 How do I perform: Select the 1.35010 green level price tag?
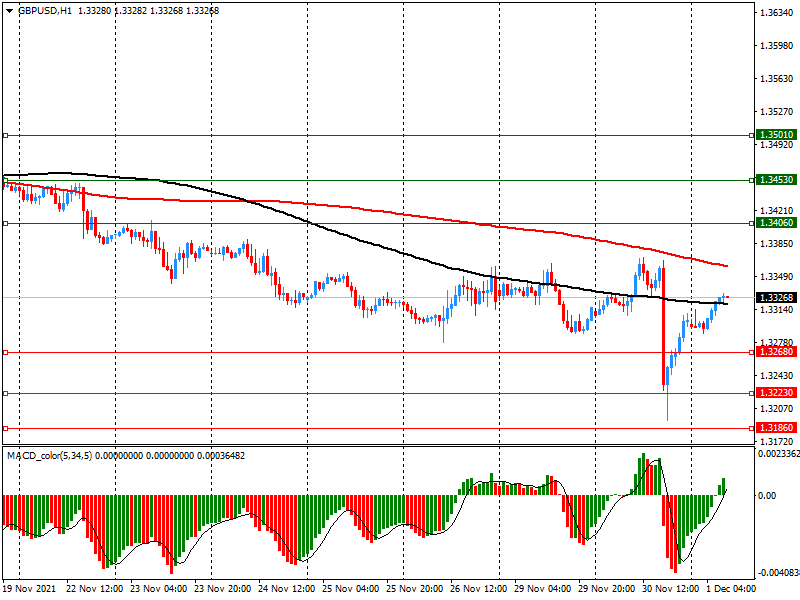tap(776, 135)
